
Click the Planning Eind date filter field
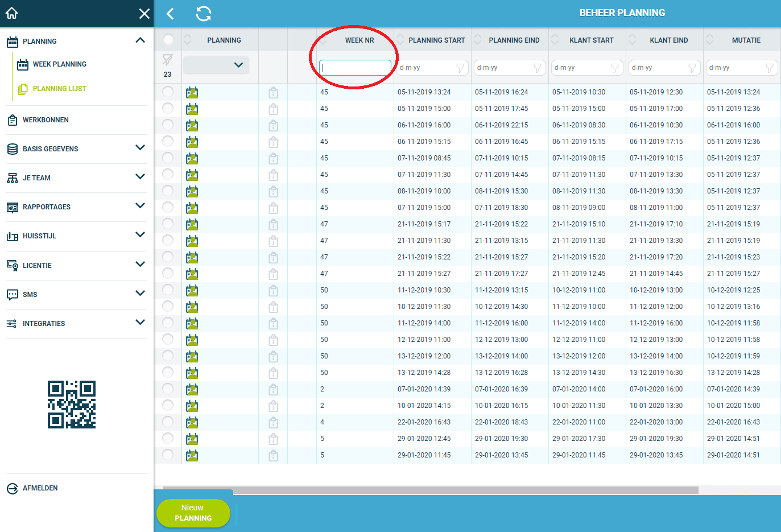[x=510, y=68]
